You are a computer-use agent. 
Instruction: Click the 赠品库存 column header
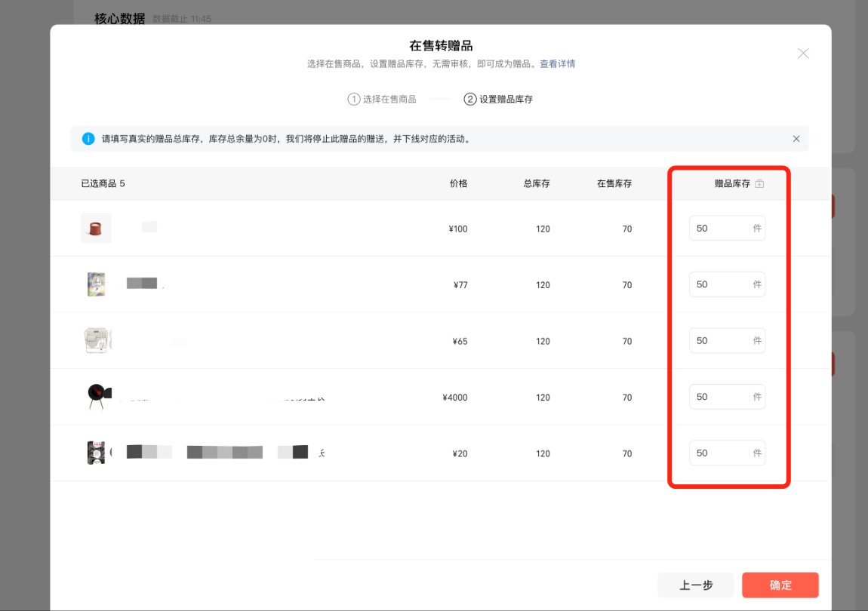point(731,184)
